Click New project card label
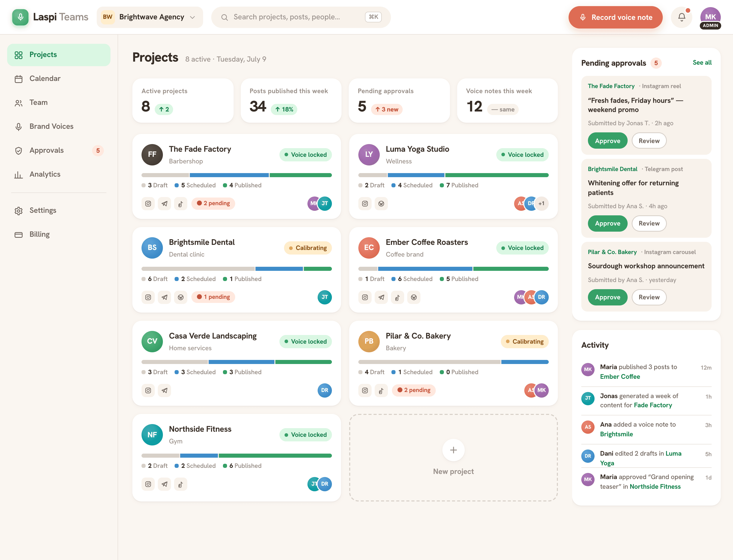Viewport: 733px width, 560px height. tap(453, 472)
